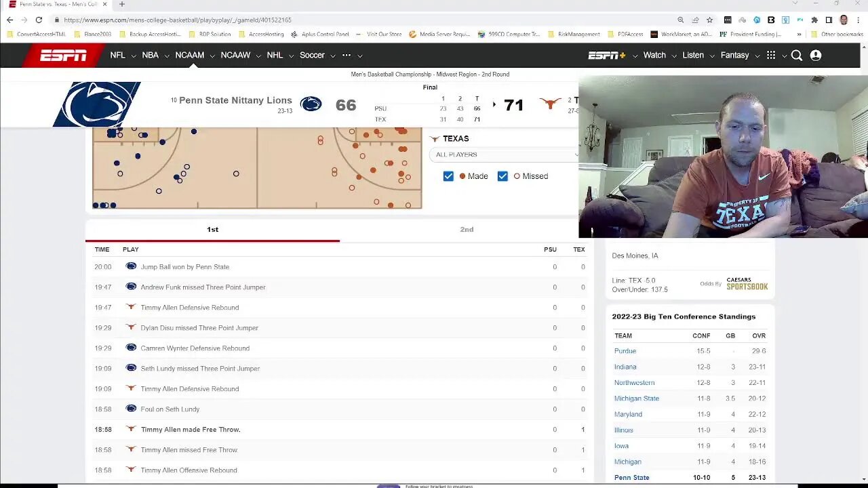This screenshot has width=868, height=488.
Task: Open the Maryland team link
Action: (628, 414)
